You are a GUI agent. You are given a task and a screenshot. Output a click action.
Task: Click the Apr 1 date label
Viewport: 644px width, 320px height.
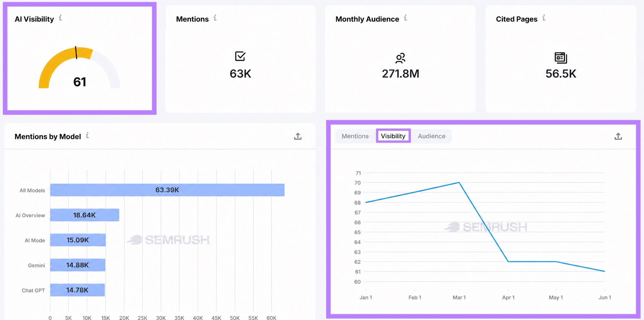pos(508,298)
